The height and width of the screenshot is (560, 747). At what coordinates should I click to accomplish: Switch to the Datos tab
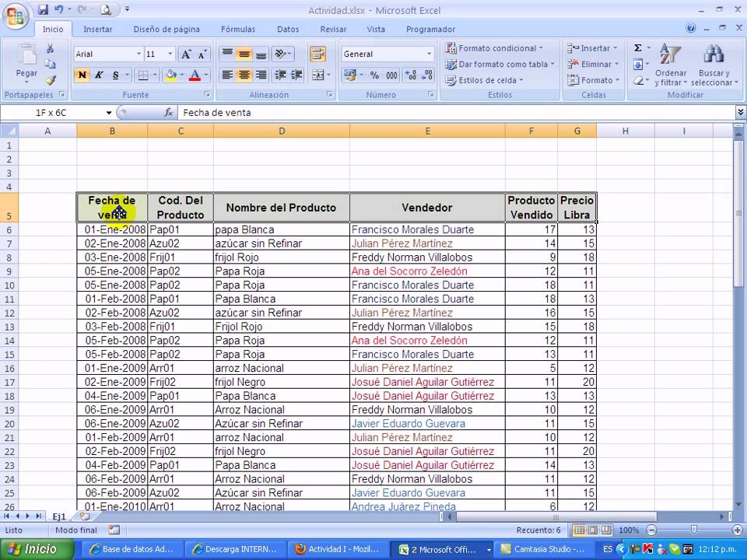[288, 29]
